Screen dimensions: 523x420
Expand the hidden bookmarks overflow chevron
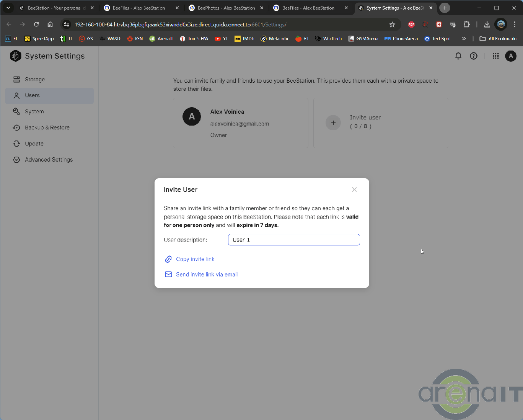pyautogui.click(x=464, y=39)
